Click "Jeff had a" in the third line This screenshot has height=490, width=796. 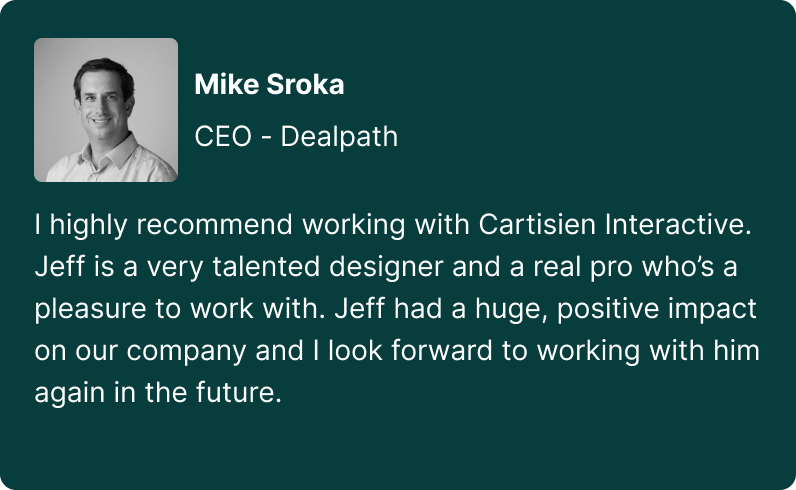400,308
